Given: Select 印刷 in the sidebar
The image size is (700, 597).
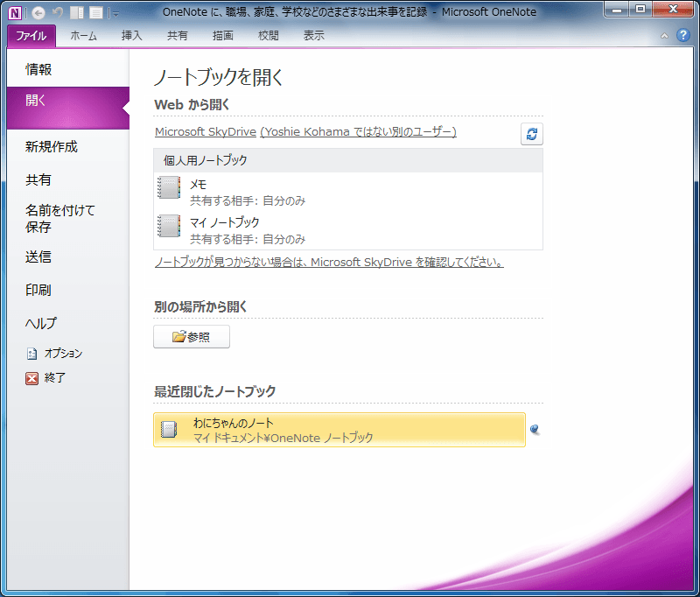Looking at the screenshot, I should 68,290.
